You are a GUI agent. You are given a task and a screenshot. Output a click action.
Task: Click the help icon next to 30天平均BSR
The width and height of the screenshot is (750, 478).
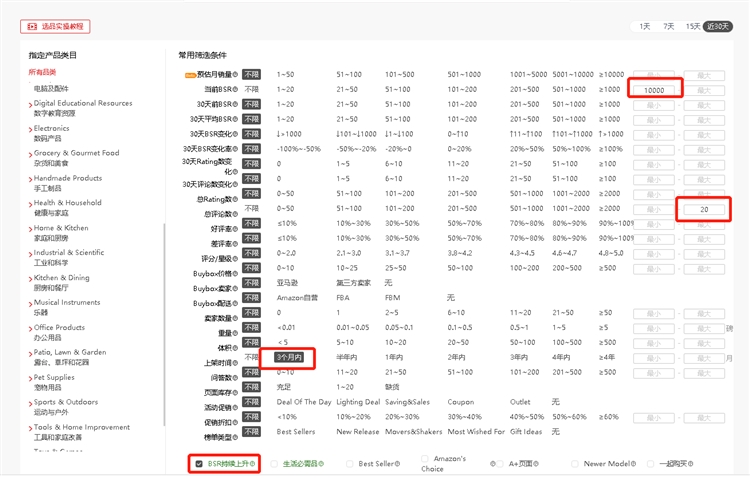point(235,119)
